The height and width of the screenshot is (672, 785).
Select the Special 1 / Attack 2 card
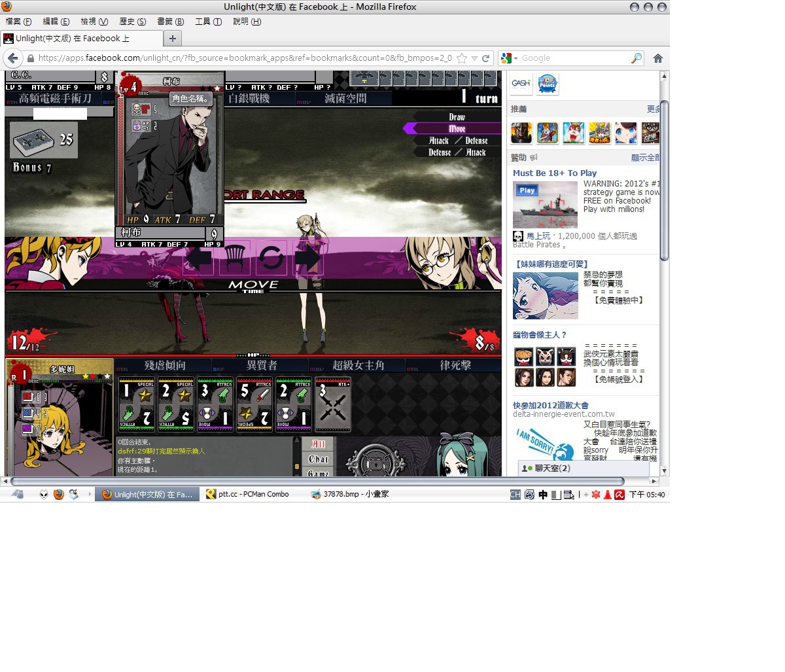(137, 404)
